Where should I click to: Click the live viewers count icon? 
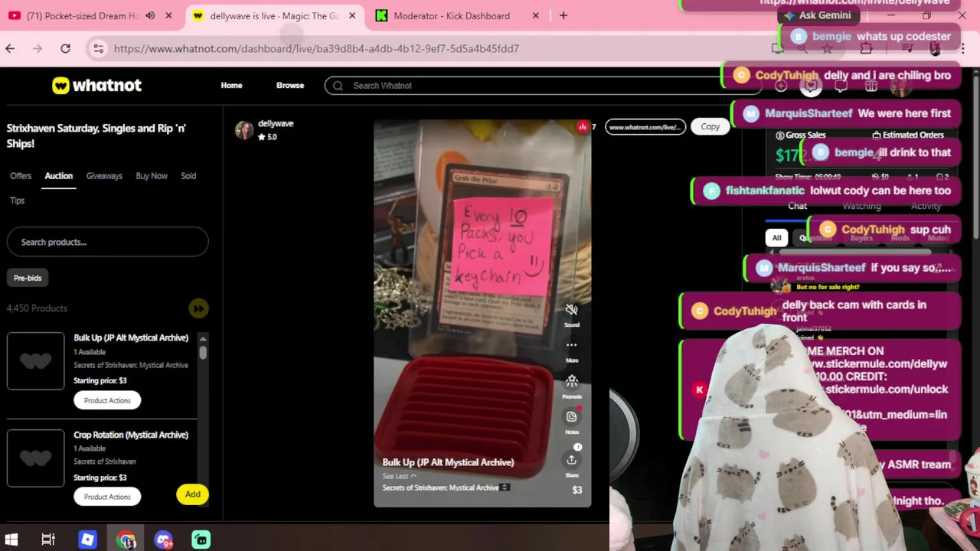pyautogui.click(x=583, y=126)
